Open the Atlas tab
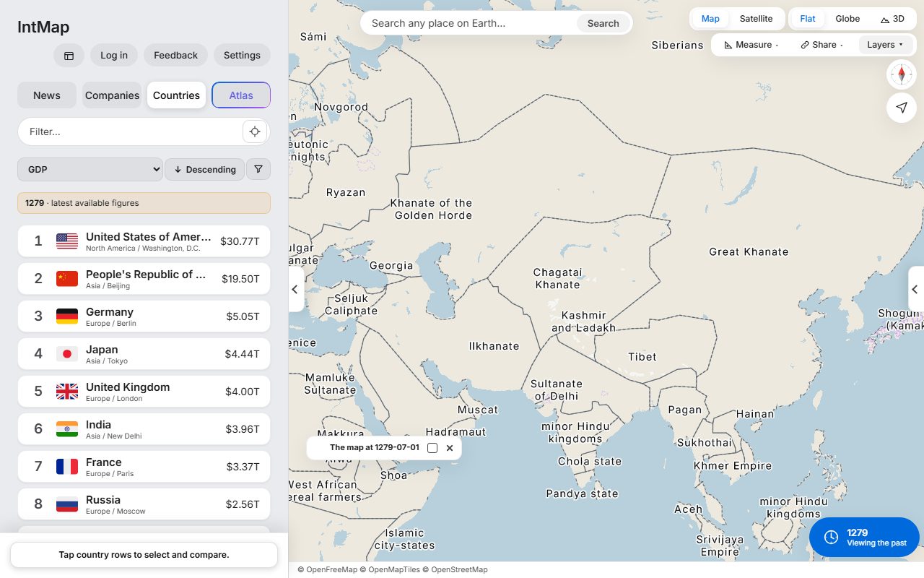Image resolution: width=924 pixels, height=578 pixels. coord(241,95)
